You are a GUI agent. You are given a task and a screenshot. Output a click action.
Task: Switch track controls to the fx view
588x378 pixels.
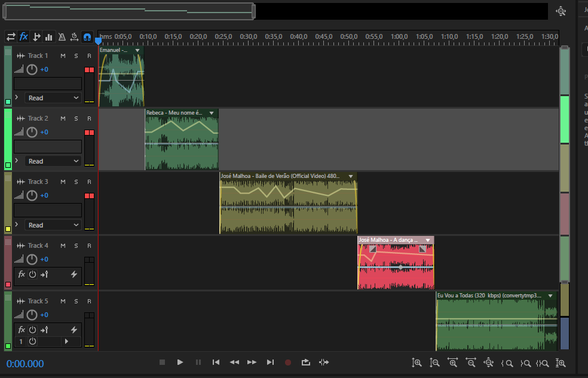[x=24, y=37]
